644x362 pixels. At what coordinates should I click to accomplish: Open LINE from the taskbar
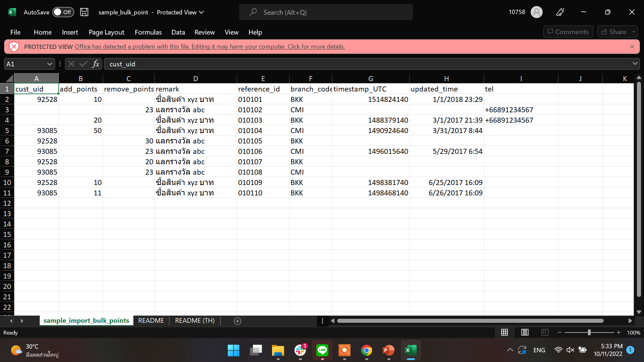pos(322,350)
